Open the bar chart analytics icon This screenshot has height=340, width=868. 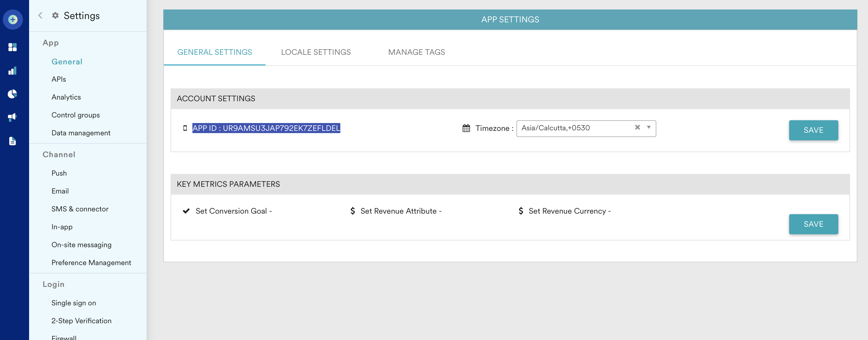click(13, 71)
